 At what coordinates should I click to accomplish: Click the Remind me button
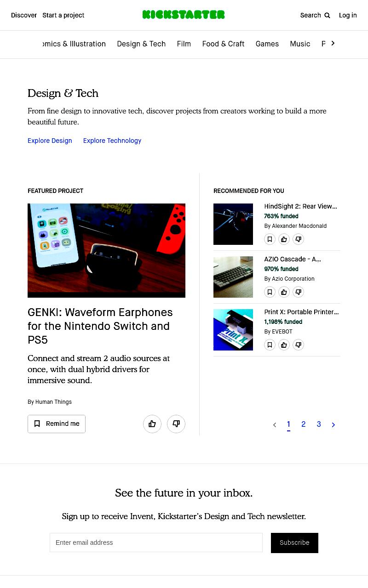click(x=57, y=424)
